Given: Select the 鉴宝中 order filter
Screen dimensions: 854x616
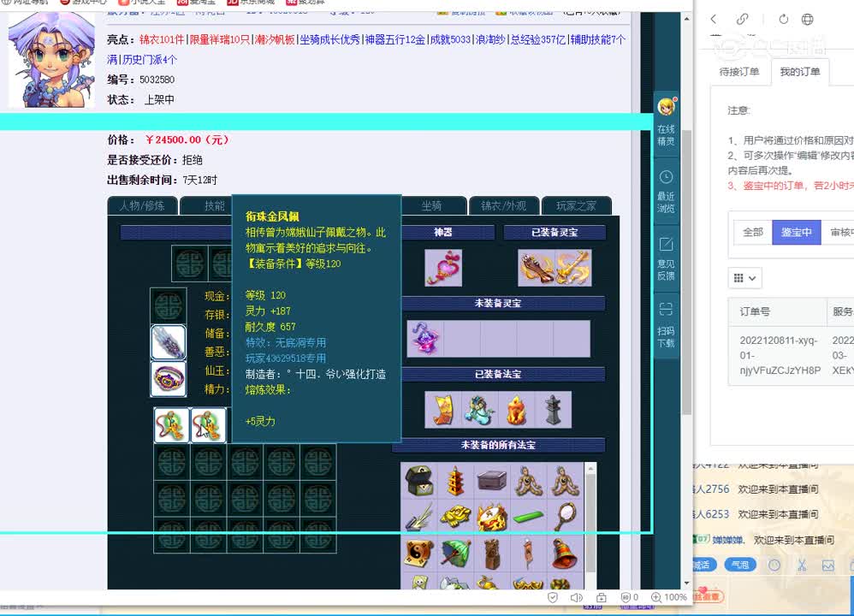Looking at the screenshot, I should (x=797, y=232).
